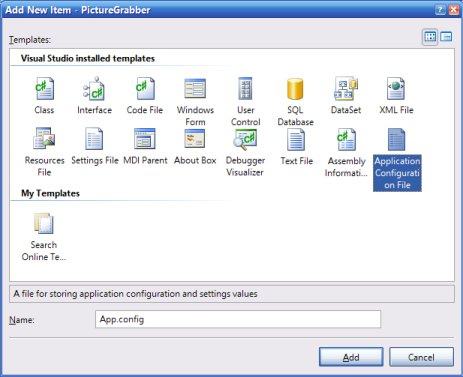Click the 'Debugger Visualizer' label text

coord(245,166)
